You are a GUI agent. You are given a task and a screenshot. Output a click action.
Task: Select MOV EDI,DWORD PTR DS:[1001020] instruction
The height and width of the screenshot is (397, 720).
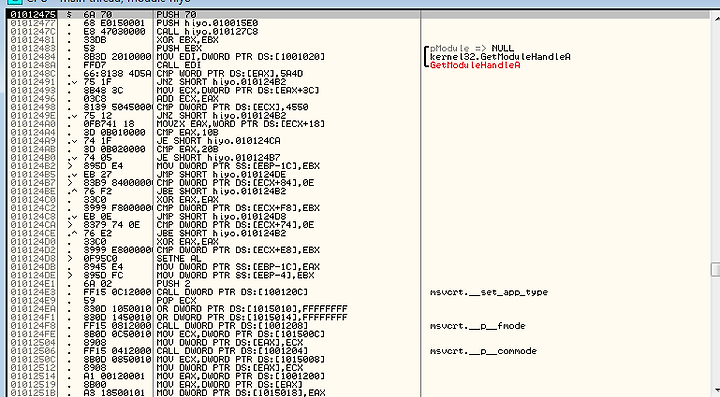click(x=241, y=57)
